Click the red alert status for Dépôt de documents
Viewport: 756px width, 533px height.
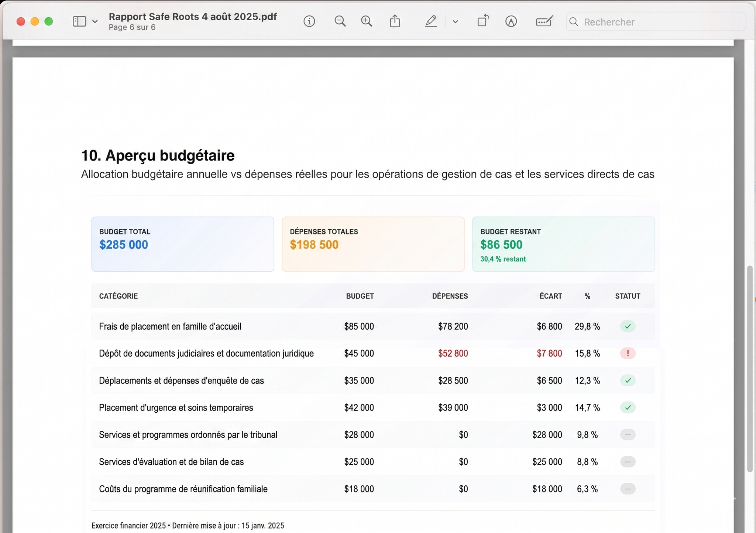628,353
